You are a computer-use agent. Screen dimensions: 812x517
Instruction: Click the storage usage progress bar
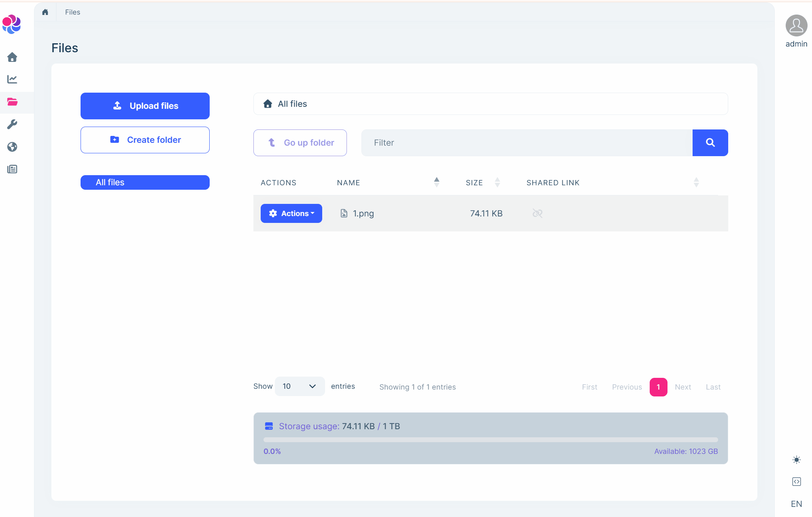point(490,440)
